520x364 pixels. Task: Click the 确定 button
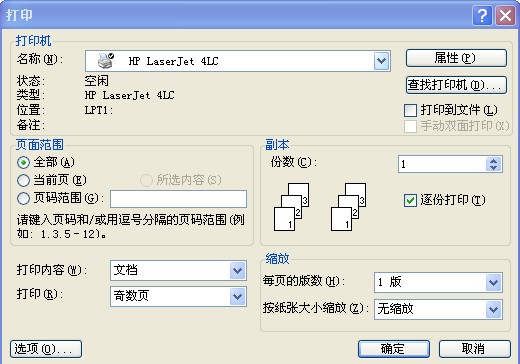[394, 349]
